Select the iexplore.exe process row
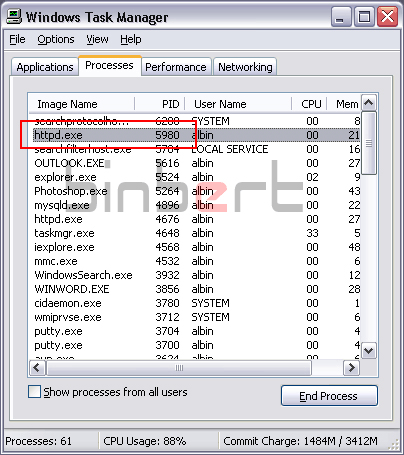The height and width of the screenshot is (455, 404). click(x=196, y=247)
